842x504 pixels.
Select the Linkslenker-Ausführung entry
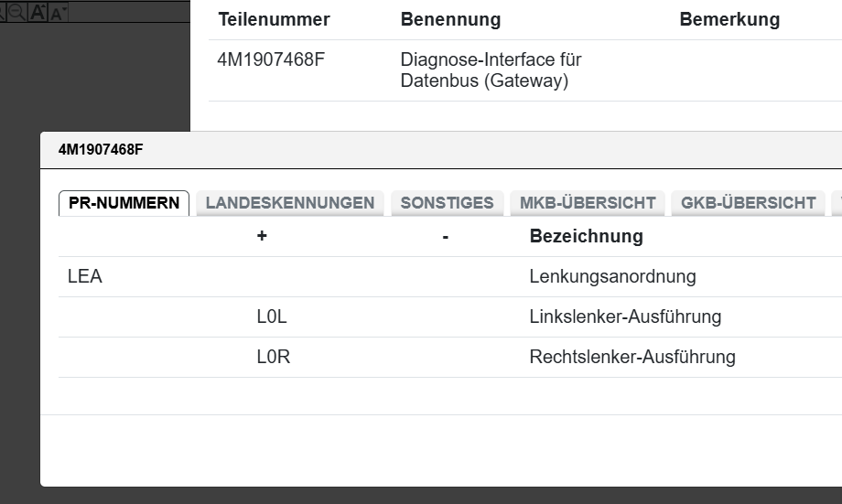coord(625,316)
